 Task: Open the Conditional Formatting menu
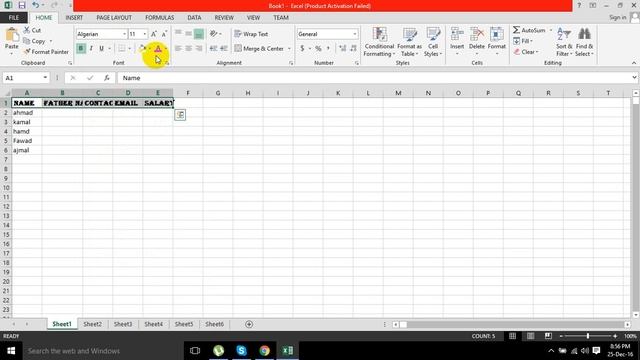(379, 42)
